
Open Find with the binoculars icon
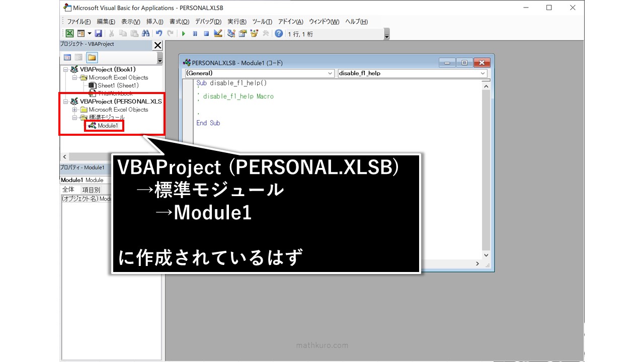click(x=145, y=34)
